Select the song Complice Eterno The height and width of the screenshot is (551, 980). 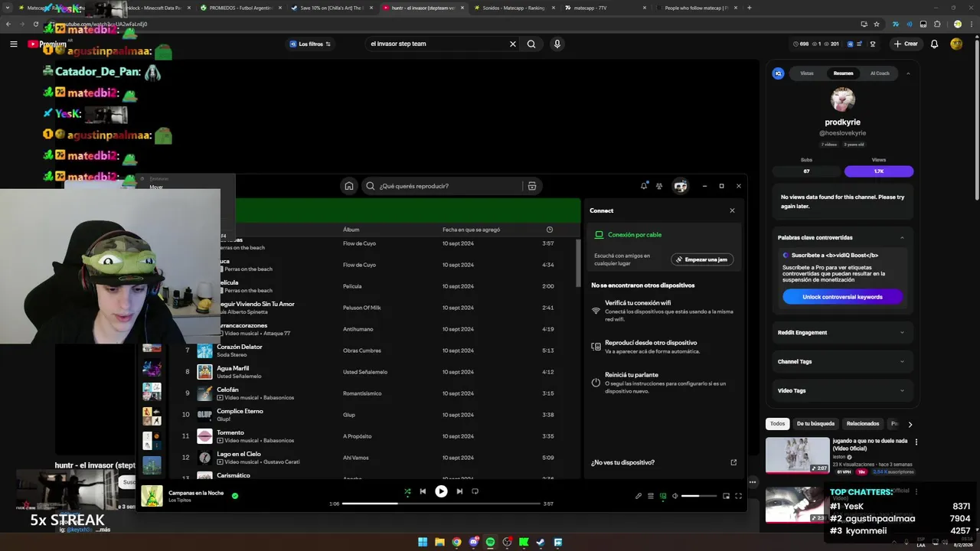coord(240,411)
